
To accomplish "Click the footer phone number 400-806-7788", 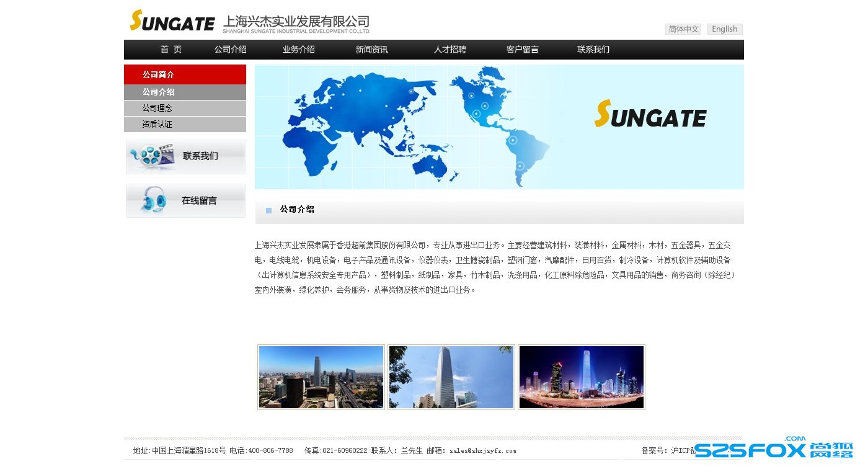I will click(270, 451).
